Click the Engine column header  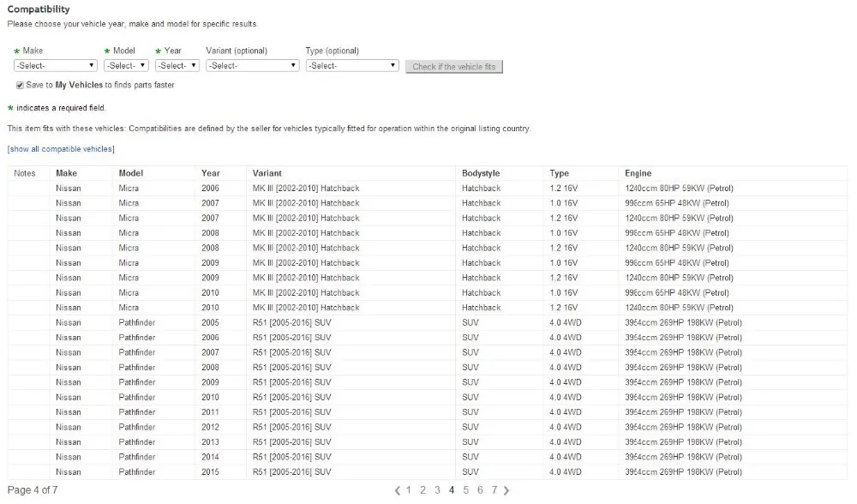click(638, 173)
